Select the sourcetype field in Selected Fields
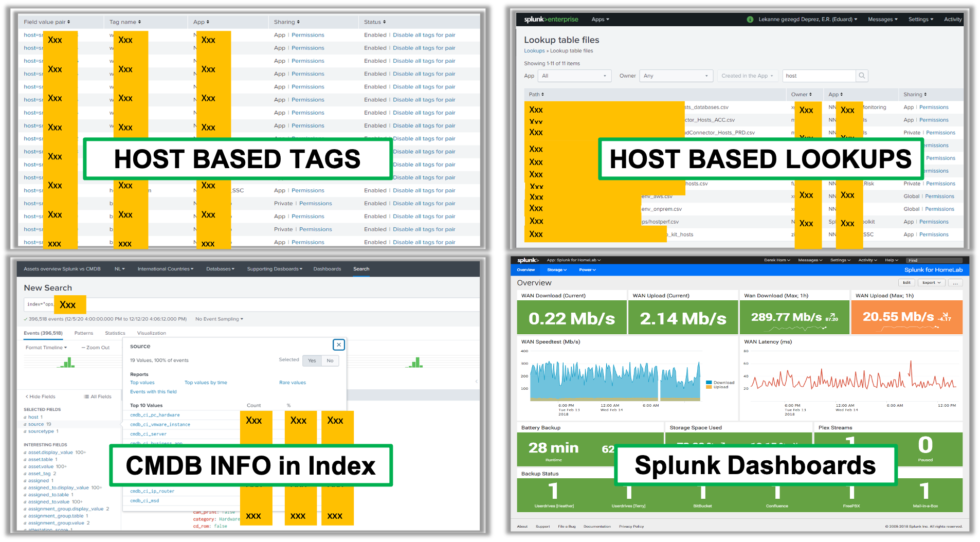Image resolution: width=980 pixels, height=542 pixels. coord(41,431)
